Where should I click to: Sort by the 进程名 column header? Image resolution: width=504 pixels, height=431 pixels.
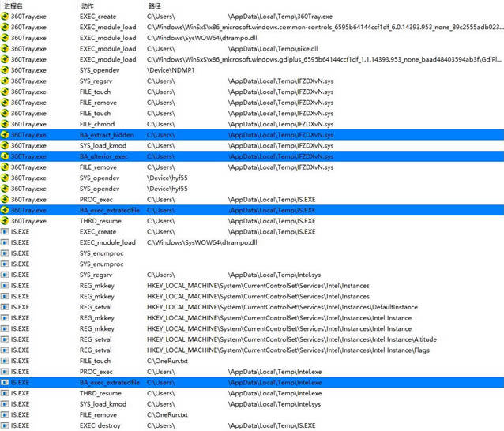point(14,6)
